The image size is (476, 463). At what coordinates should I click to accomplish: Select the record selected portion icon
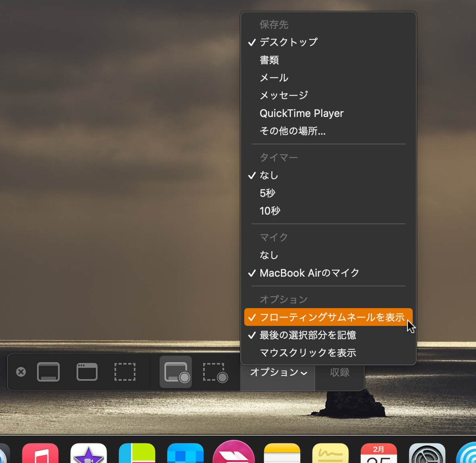215,372
